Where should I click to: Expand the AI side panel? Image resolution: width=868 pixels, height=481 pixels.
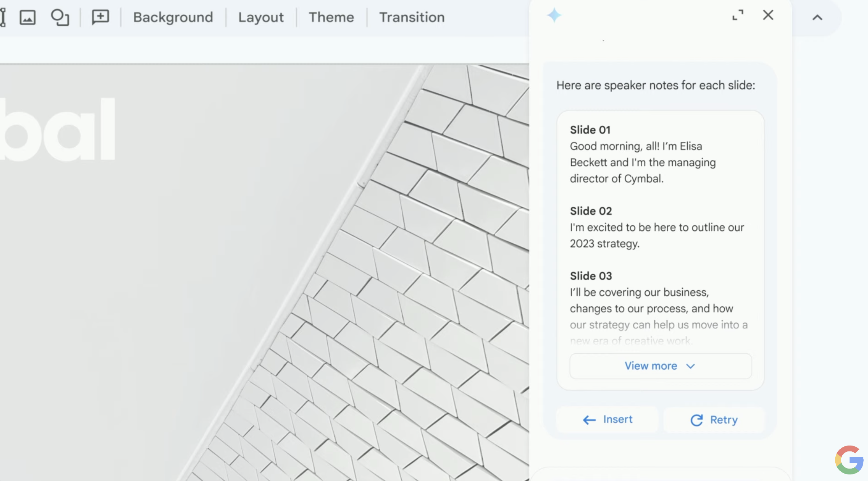(738, 16)
